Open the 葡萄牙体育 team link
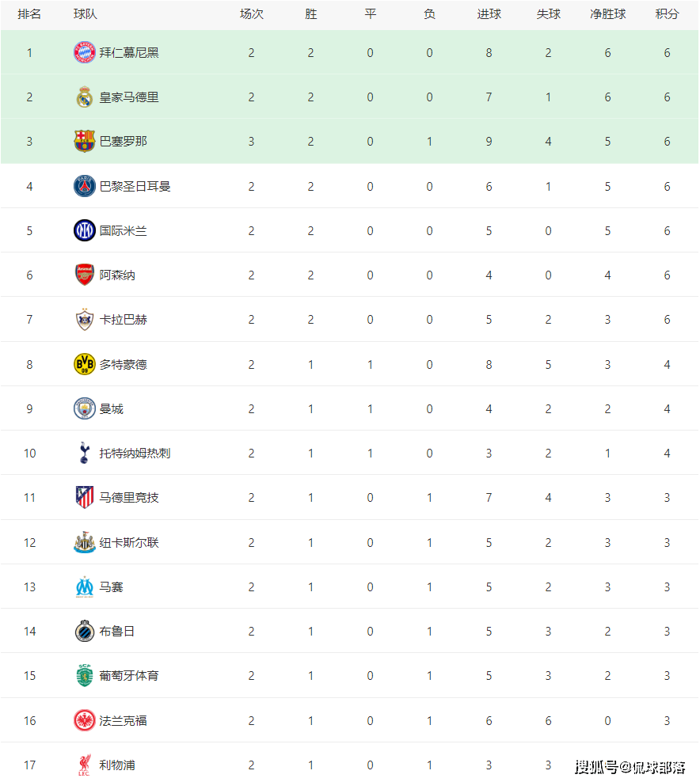Viewport: 700px width, 782px height. 129,676
